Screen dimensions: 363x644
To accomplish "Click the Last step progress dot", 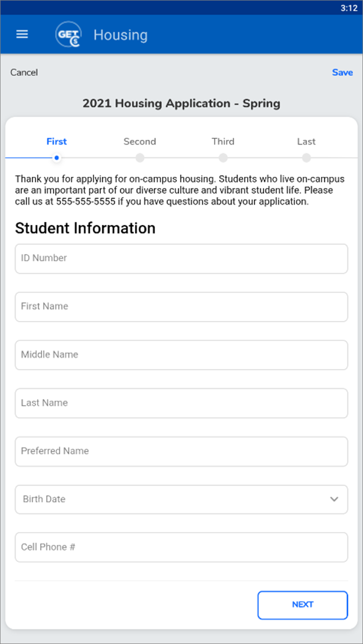I will tap(306, 158).
